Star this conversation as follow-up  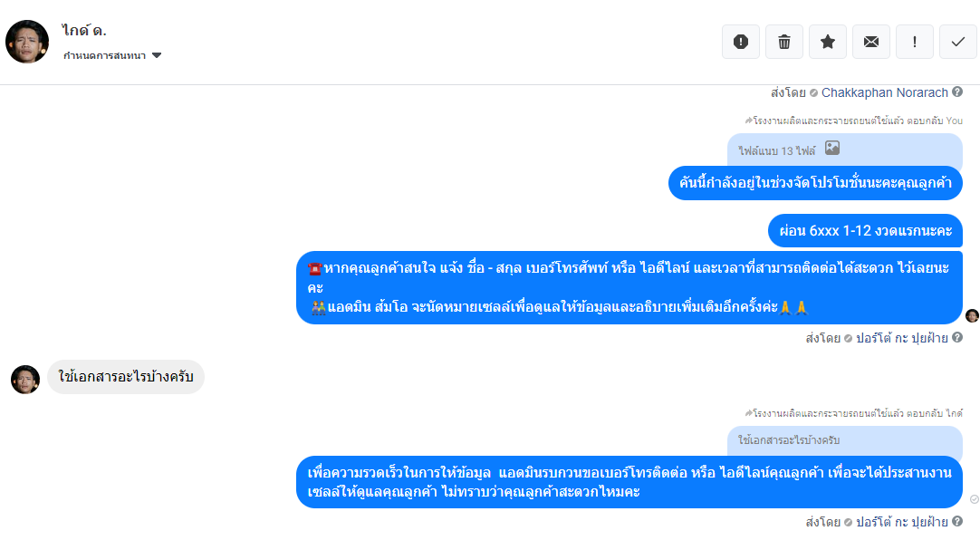(x=828, y=42)
